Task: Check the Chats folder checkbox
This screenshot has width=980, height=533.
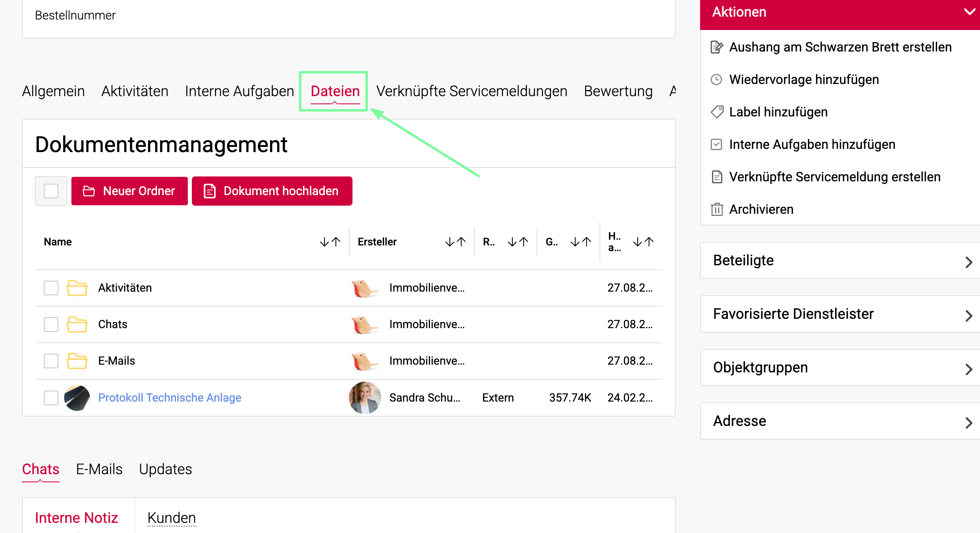Action: 51,325
